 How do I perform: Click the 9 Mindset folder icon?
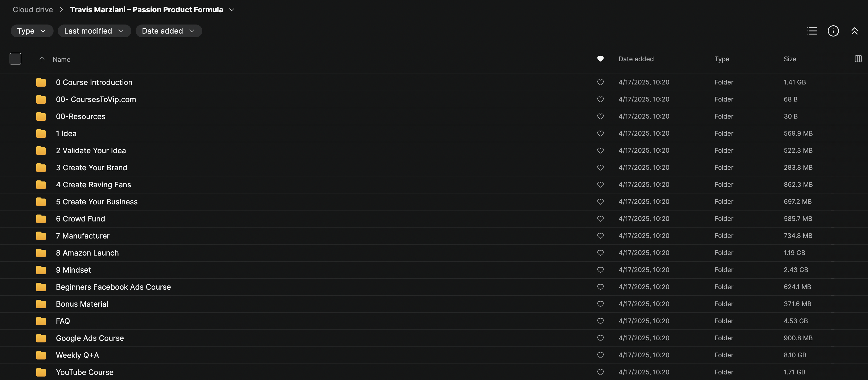coord(41,270)
